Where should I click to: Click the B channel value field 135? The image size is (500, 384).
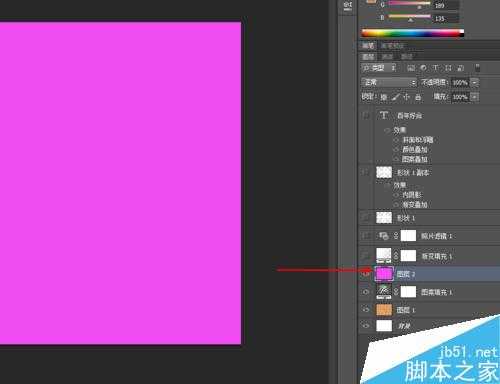[447, 18]
